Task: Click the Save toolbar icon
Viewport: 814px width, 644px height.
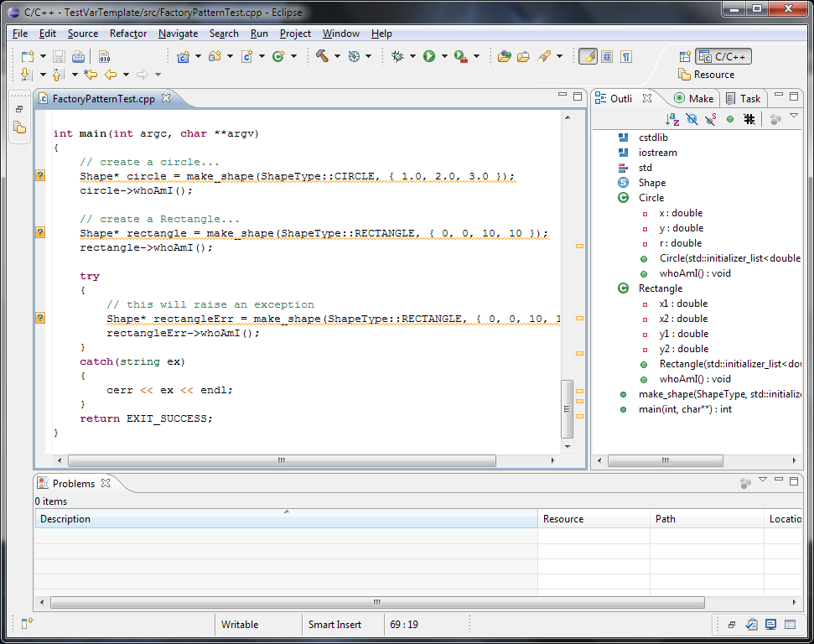Action: pyautogui.click(x=60, y=56)
